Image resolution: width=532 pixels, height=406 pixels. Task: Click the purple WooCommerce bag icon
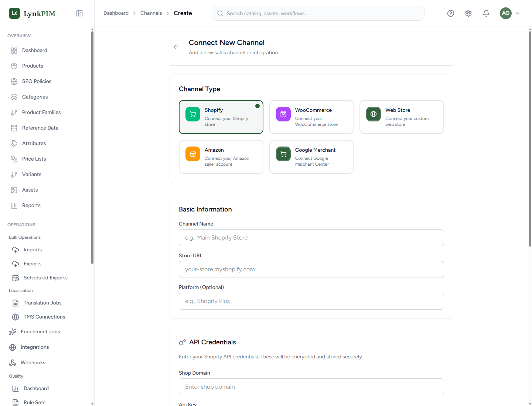(283, 114)
